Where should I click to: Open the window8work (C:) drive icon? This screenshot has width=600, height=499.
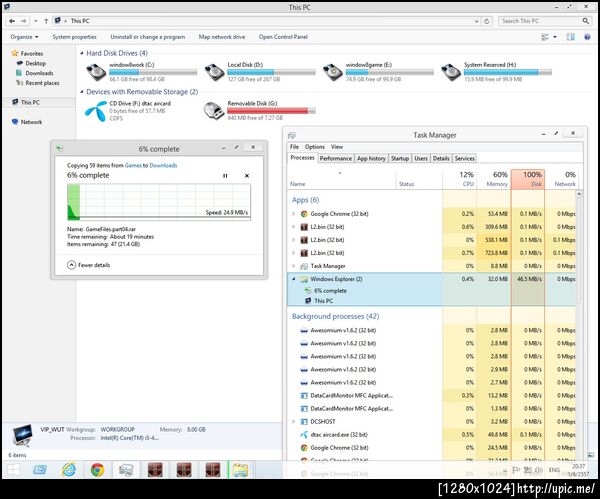96,72
